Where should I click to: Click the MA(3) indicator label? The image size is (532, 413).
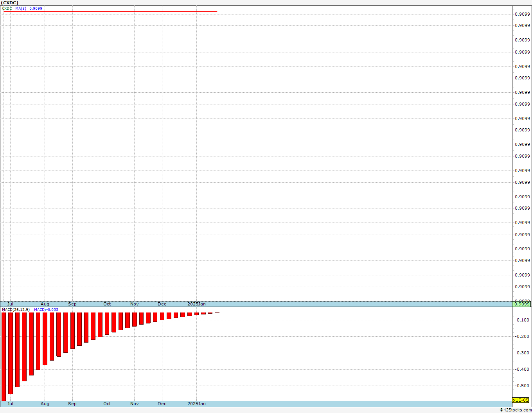coord(21,8)
